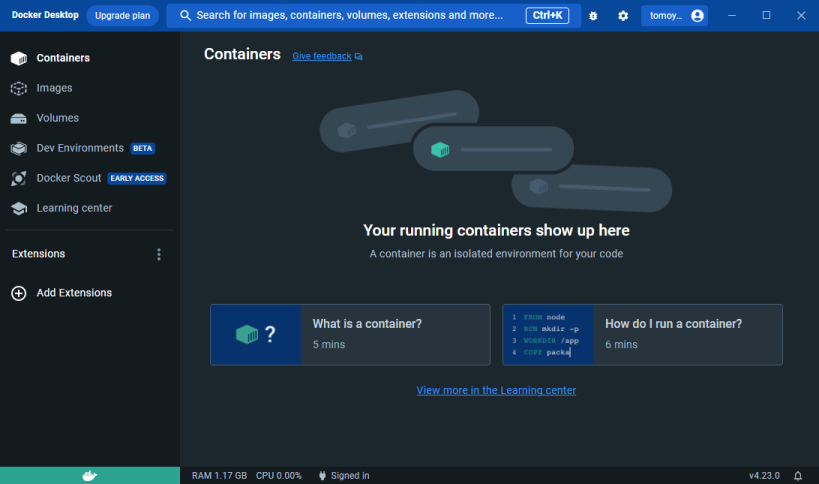The width and height of the screenshot is (819, 484).
Task: Minimize the Docker Desktop window
Action: coord(732,16)
